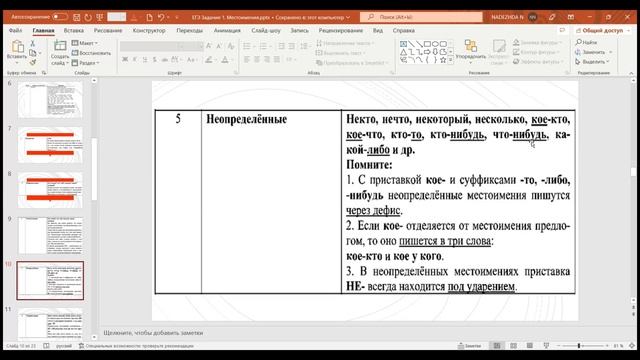640x360 pixels.
Task: Select the star shape in gallery
Action: coord(443,60)
